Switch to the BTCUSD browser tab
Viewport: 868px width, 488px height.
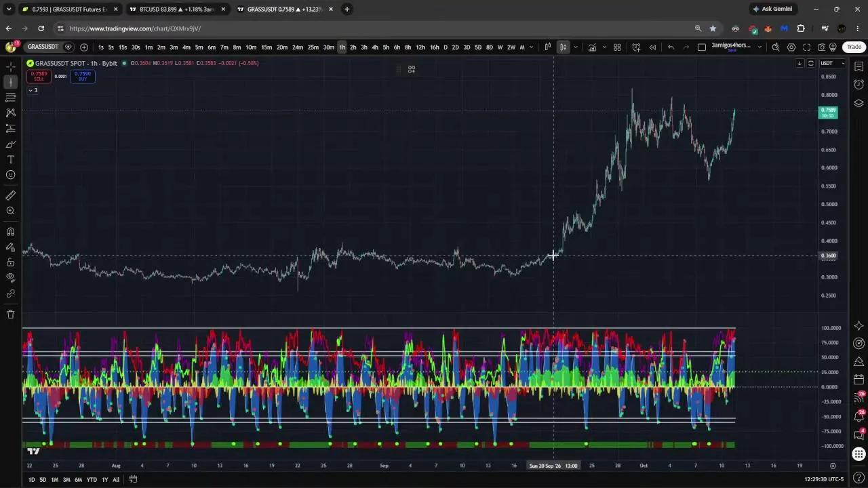[176, 9]
